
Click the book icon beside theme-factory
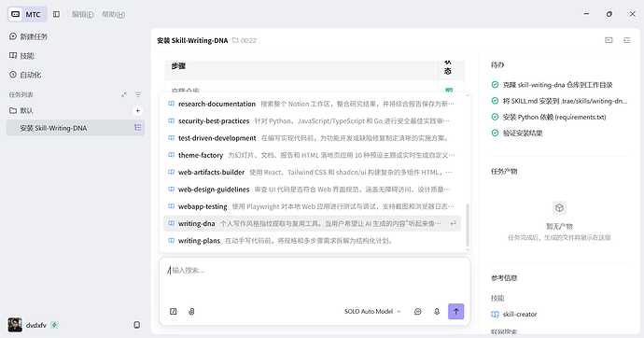click(172, 155)
